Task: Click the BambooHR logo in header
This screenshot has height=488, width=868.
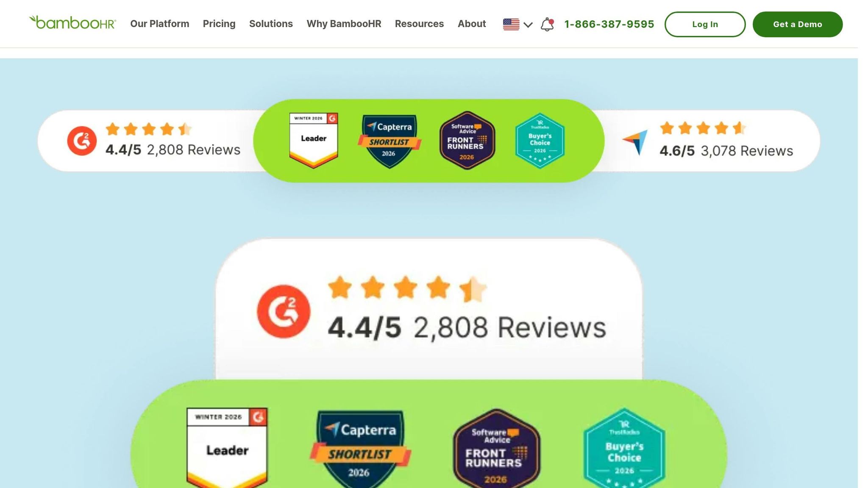Action: (72, 23)
